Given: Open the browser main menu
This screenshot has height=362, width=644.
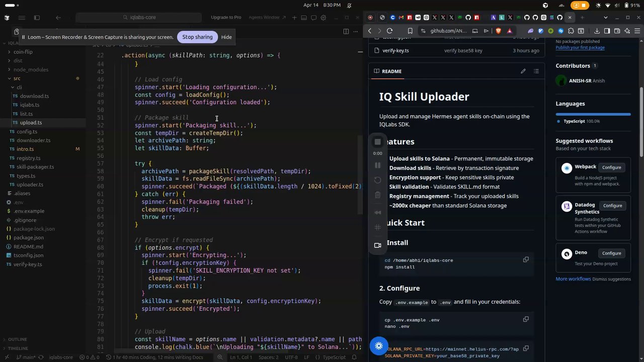Looking at the screenshot, I should point(637,31).
